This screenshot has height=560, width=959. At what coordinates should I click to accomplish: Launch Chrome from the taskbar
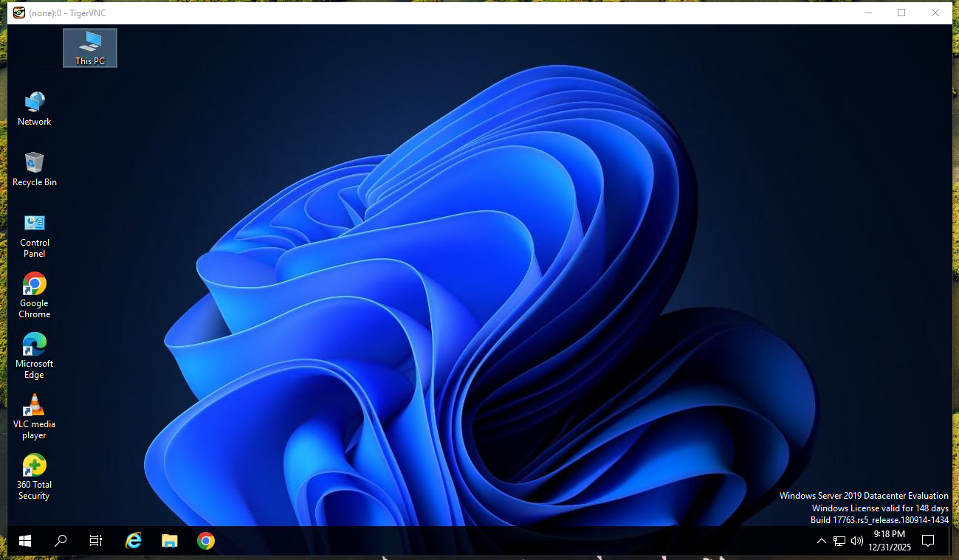tap(206, 541)
